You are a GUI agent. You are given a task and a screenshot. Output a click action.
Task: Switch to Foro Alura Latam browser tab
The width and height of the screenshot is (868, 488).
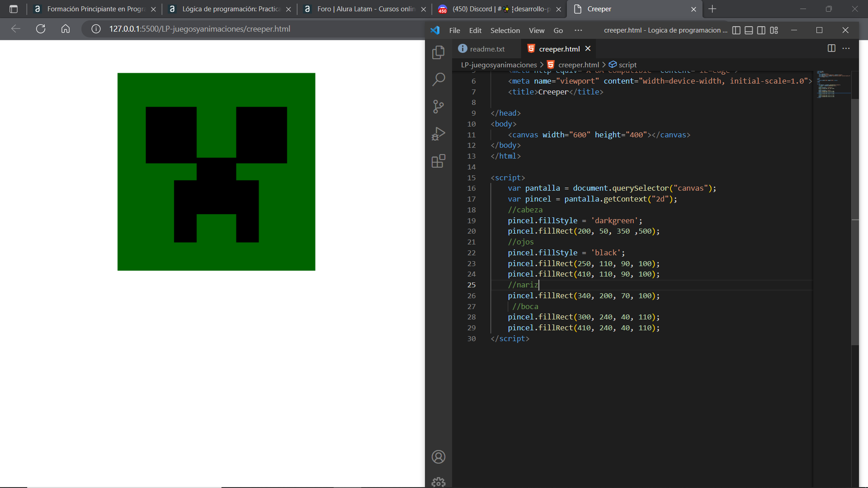point(365,9)
